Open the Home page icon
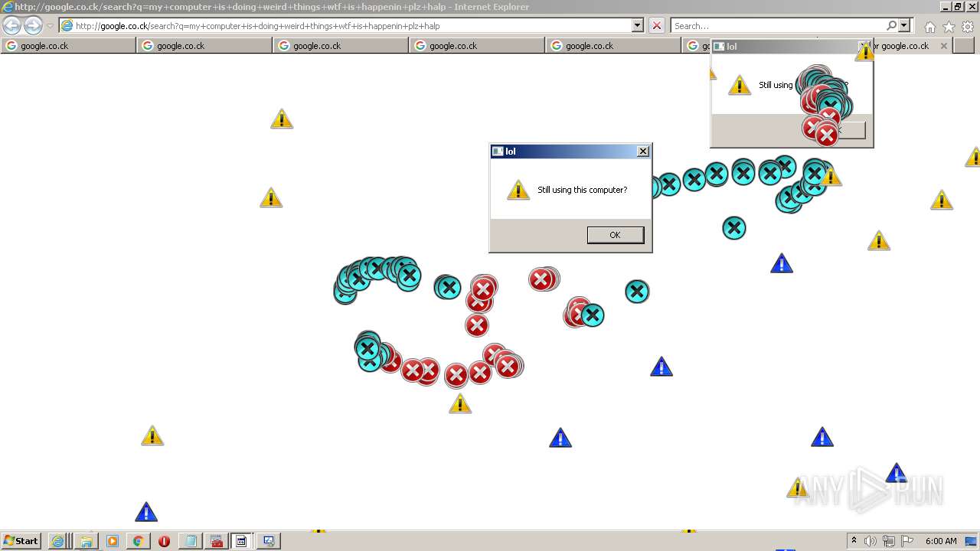The height and width of the screenshot is (551, 980). [x=929, y=27]
